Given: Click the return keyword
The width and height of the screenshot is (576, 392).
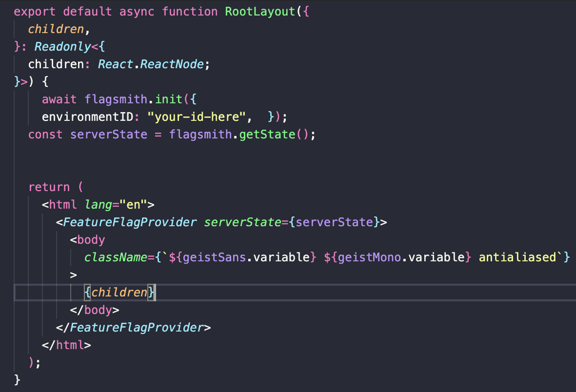Looking at the screenshot, I should tap(50, 187).
